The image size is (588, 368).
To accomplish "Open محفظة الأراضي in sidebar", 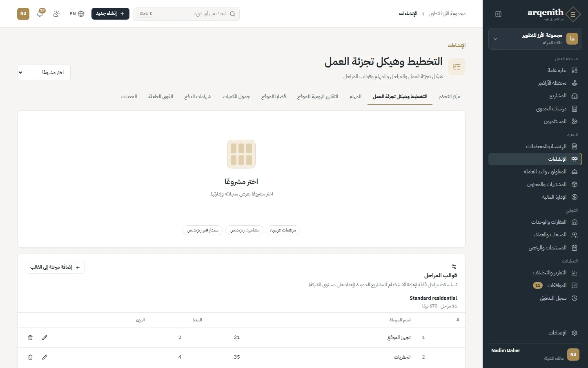I will tap(535, 83).
